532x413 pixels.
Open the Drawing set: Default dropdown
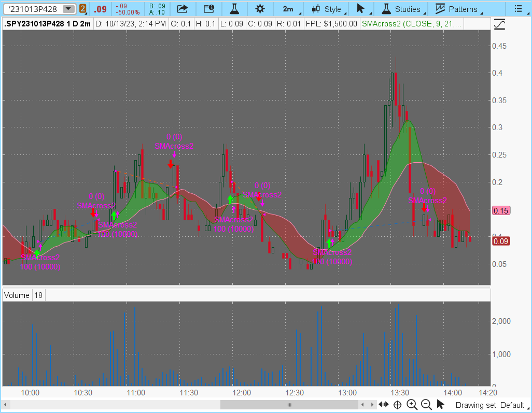point(490,405)
